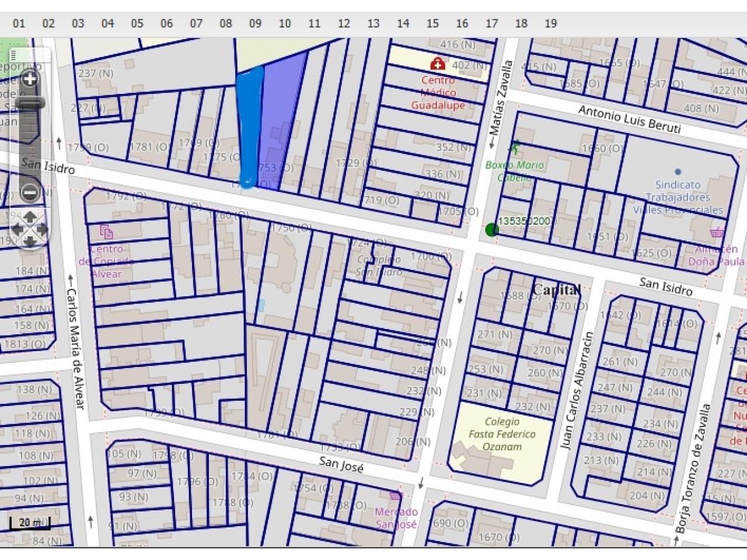The height and width of the screenshot is (560, 747).
Task: Click the Boxeo Mario Cabello sports icon
Action: click(x=515, y=148)
